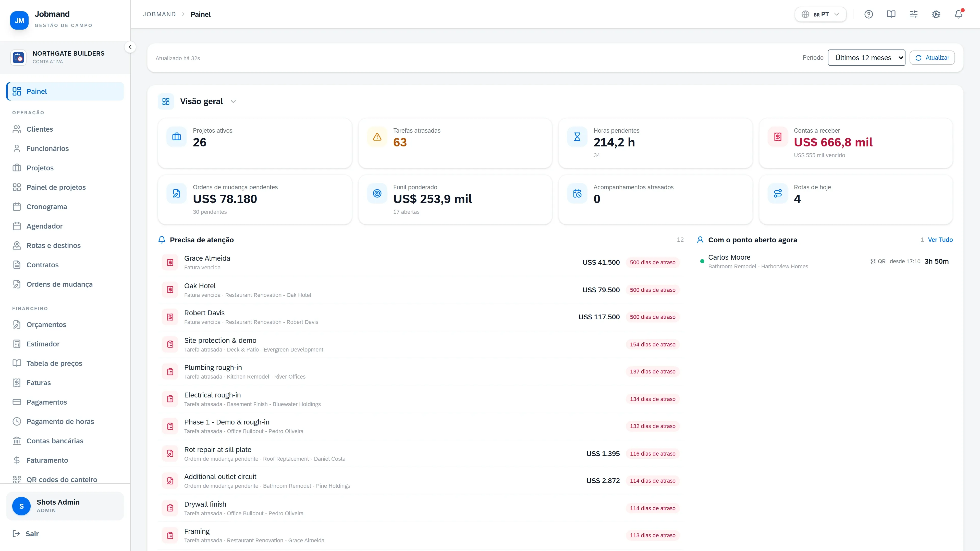Open the settings gear icon
980x551 pixels.
coord(936,15)
